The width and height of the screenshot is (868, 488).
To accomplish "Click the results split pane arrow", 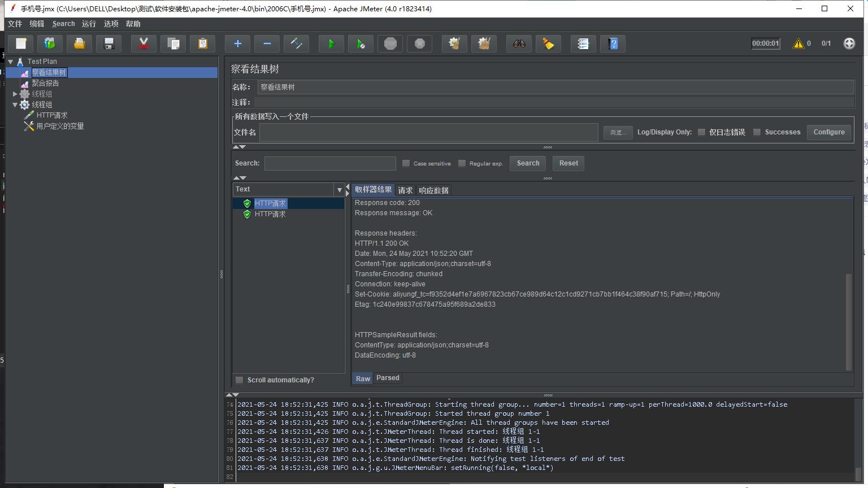I will (348, 190).
